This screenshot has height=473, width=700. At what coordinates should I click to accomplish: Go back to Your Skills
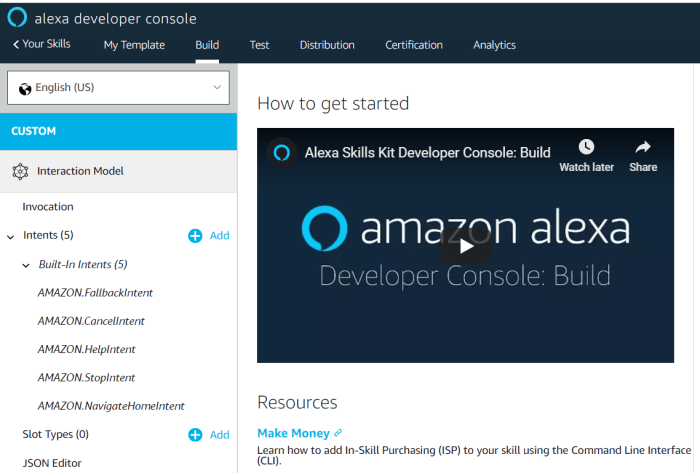click(41, 45)
